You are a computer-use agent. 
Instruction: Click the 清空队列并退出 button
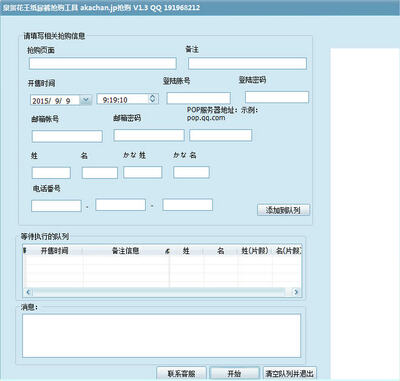click(289, 373)
